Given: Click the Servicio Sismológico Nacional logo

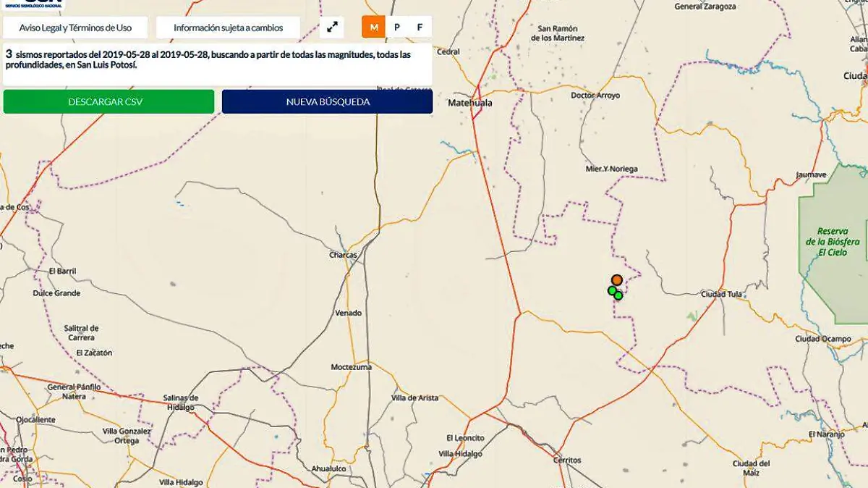Looking at the screenshot, I should (x=33, y=4).
